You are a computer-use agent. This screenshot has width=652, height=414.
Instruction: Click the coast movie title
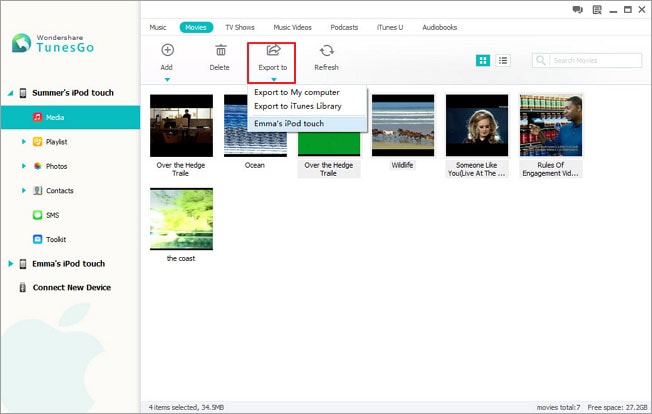tap(181, 259)
